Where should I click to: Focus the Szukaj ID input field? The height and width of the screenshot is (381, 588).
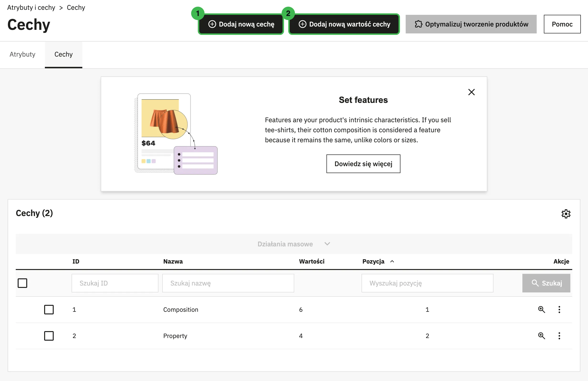(115, 283)
